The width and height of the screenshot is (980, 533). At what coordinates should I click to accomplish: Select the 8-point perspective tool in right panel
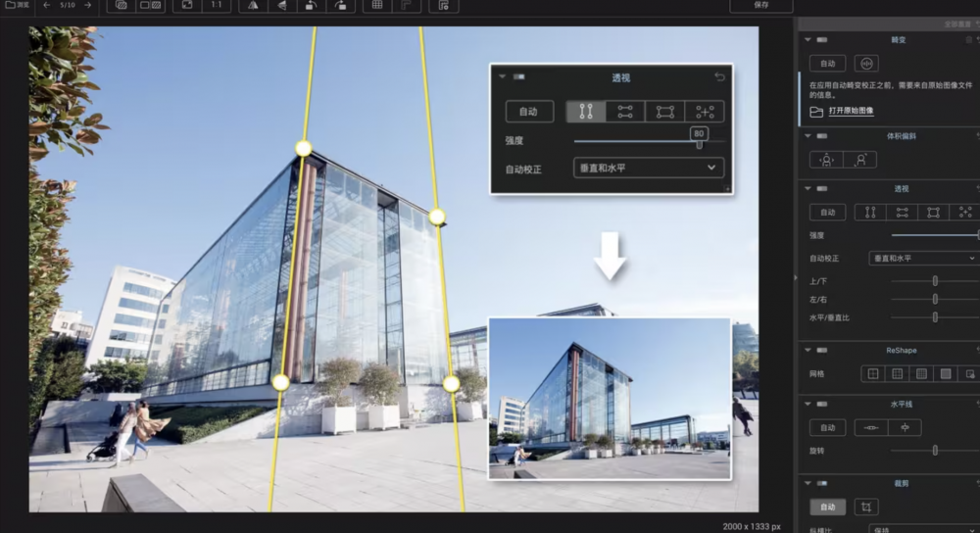[965, 213]
